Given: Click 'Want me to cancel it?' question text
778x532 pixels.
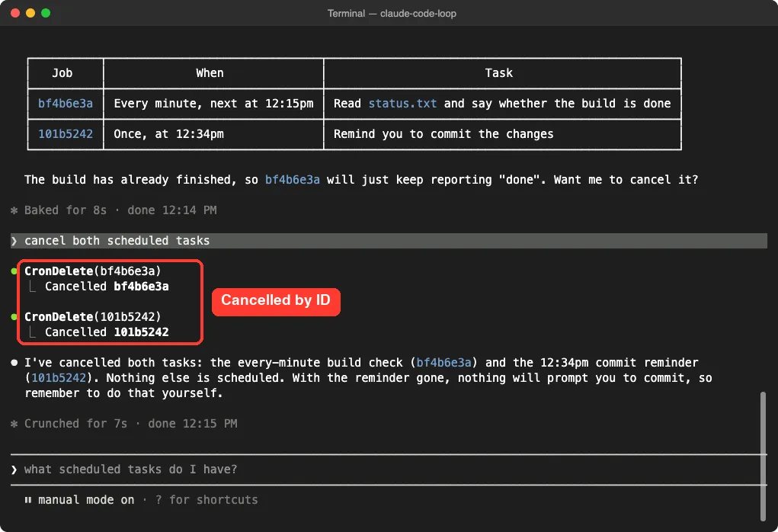Looking at the screenshot, I should pyautogui.click(x=626, y=180).
